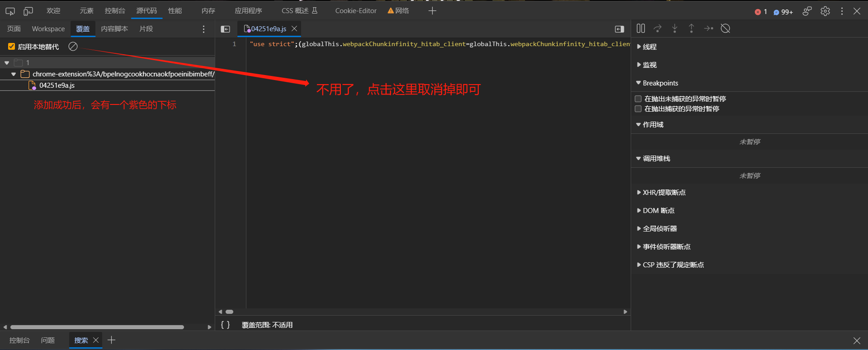The image size is (868, 350).
Task: Open more options in the Sources navigator
Action: pyautogui.click(x=203, y=29)
